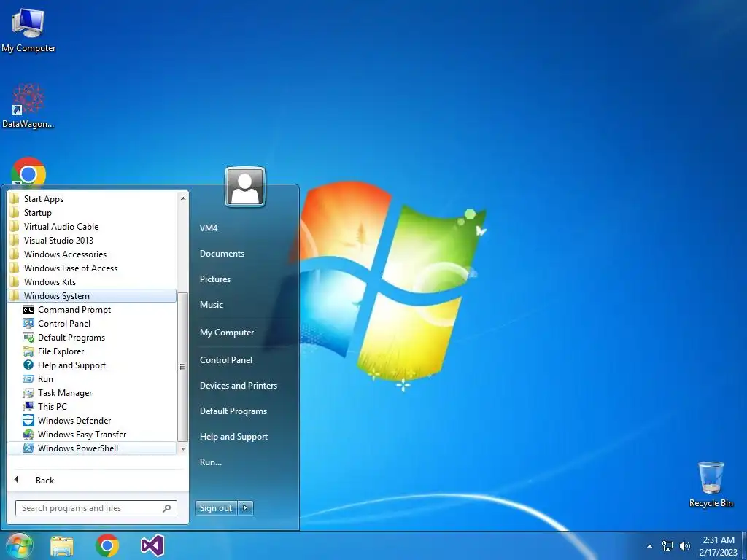The image size is (747, 560).
Task: Open Devices and Printers
Action: (239, 386)
